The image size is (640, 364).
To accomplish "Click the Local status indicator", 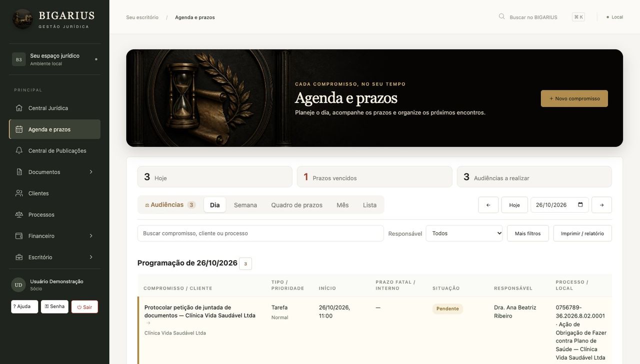I will [614, 17].
